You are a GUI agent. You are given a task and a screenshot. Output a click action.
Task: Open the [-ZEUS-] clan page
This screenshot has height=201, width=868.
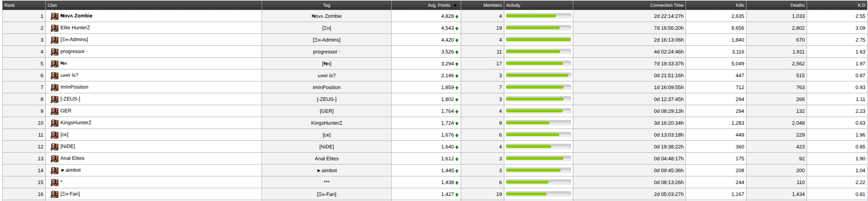pos(70,99)
